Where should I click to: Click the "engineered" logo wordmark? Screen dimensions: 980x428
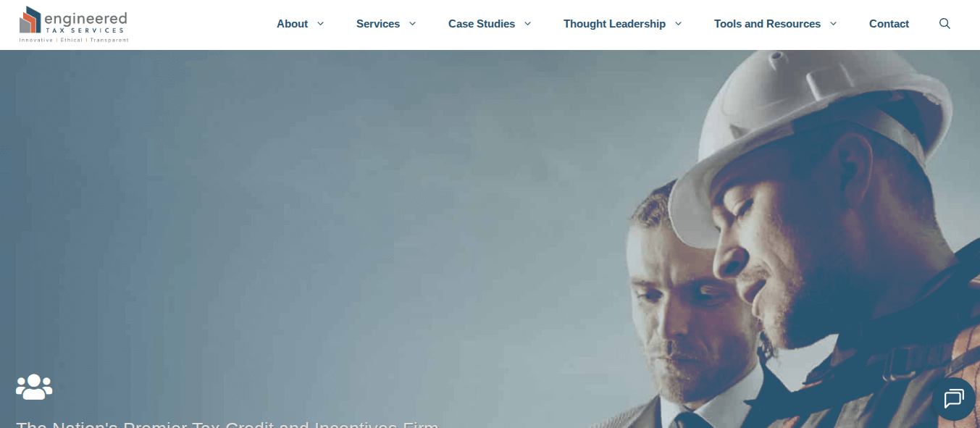click(x=85, y=18)
